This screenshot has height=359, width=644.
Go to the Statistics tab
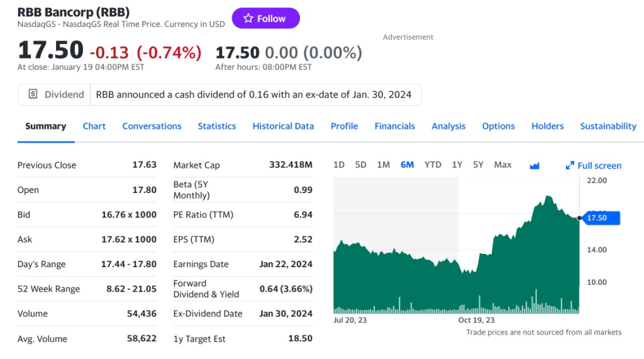217,126
